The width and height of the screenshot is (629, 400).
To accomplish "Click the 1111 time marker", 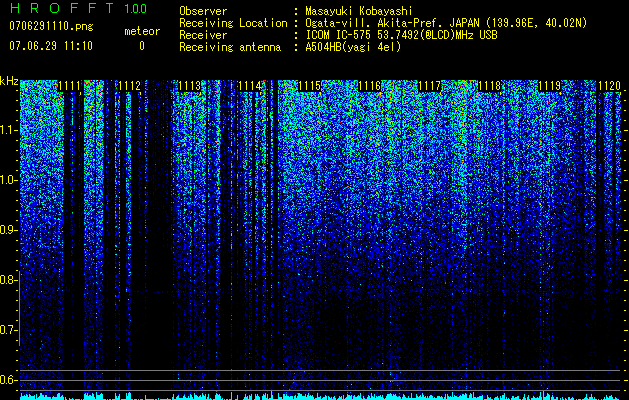I will [69, 86].
